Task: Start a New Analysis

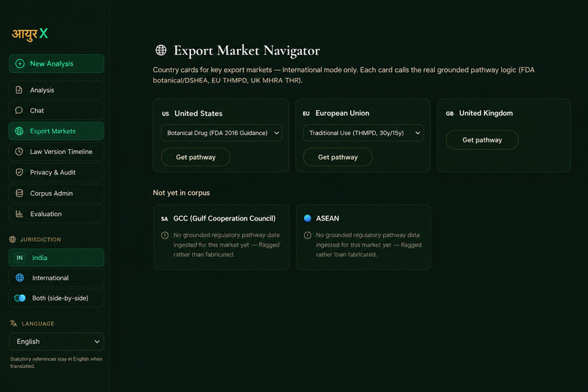Action: 56,64
